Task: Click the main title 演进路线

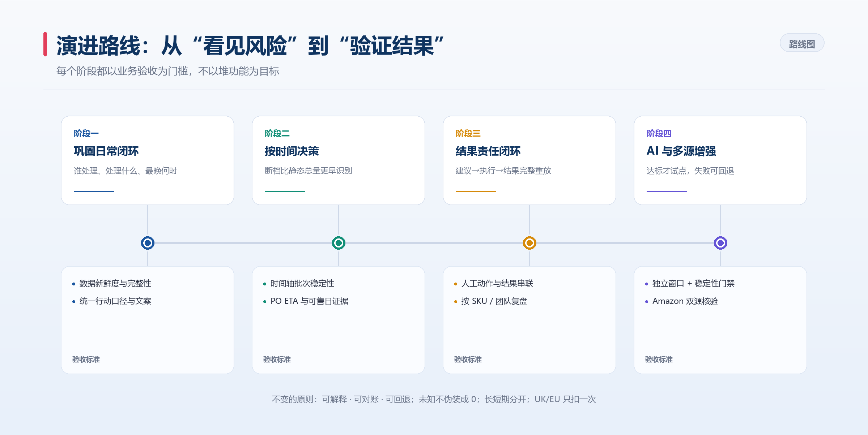Action: [x=250, y=46]
